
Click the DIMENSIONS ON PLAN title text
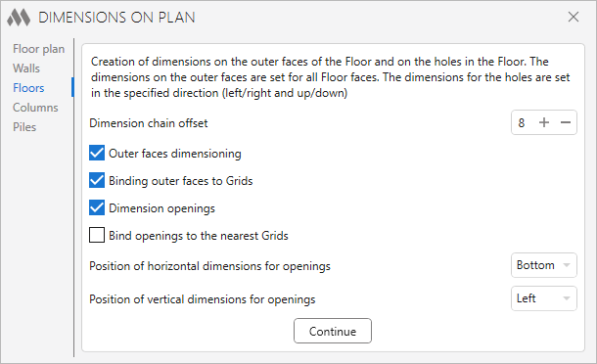(x=116, y=18)
